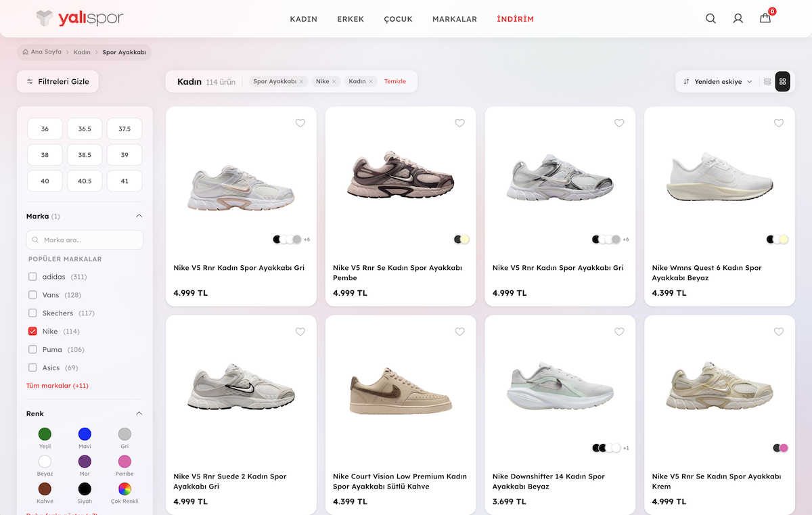Click the Spor Ayakkabı breadcrumb
This screenshot has width=812, height=515.
tap(125, 52)
